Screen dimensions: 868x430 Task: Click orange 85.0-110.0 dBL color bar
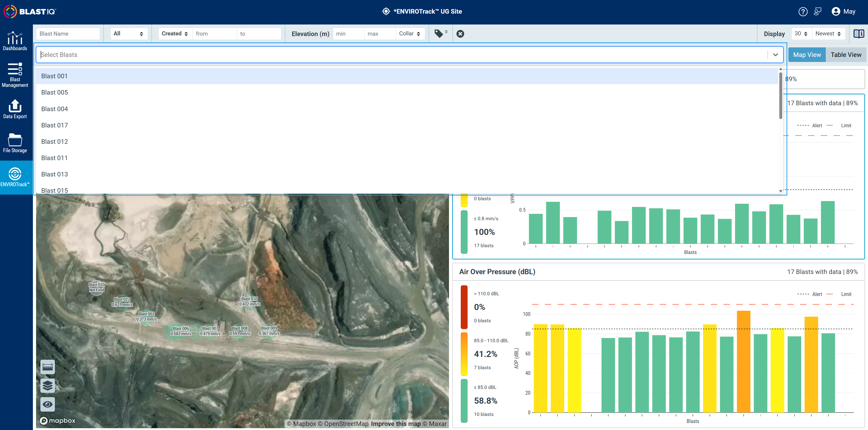click(464, 354)
